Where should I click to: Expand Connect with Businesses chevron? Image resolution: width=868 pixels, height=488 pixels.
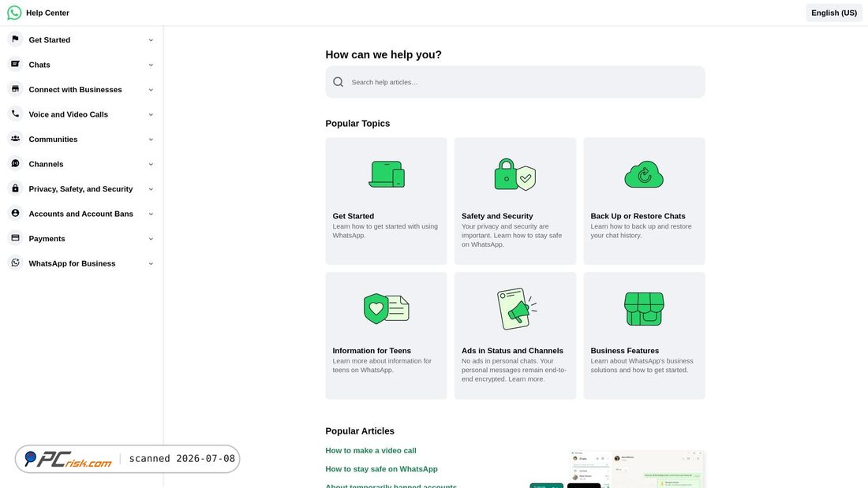[x=151, y=90]
